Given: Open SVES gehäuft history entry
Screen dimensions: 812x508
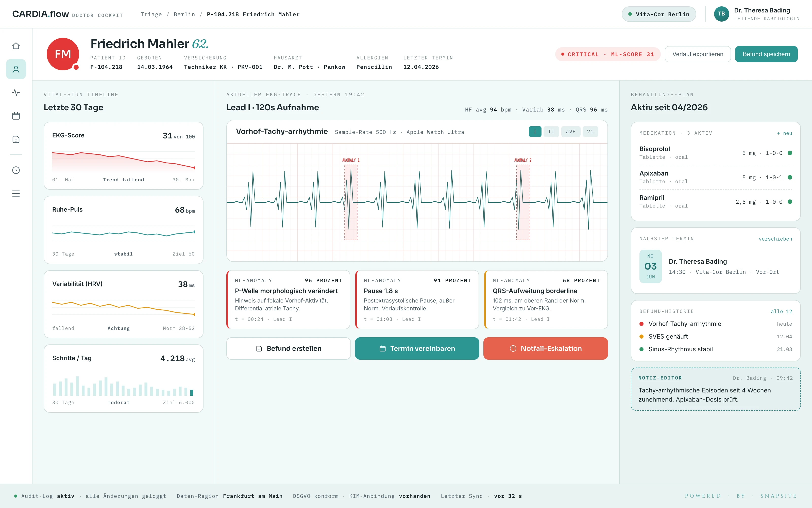Looking at the screenshot, I should (716, 337).
